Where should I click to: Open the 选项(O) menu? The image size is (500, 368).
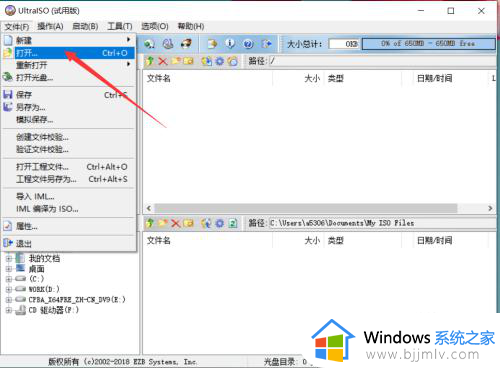(155, 26)
